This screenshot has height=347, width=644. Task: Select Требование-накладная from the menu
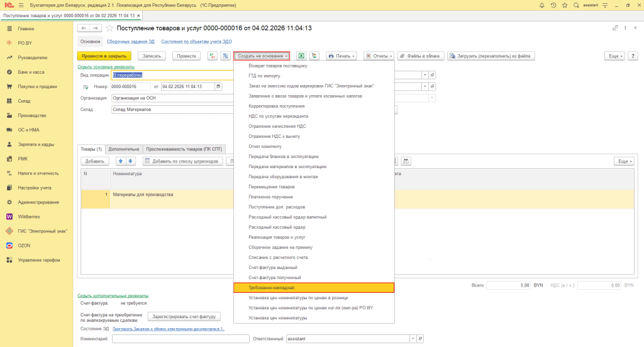click(x=313, y=287)
